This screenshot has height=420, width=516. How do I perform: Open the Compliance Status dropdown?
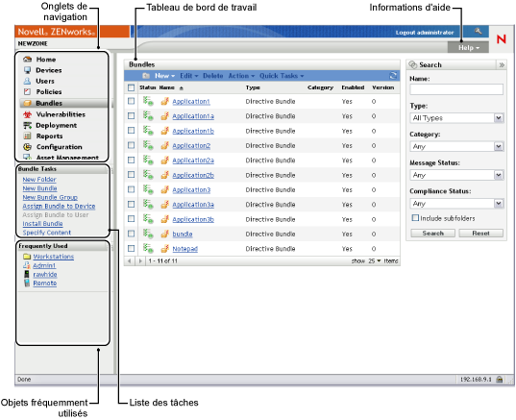[456, 204]
